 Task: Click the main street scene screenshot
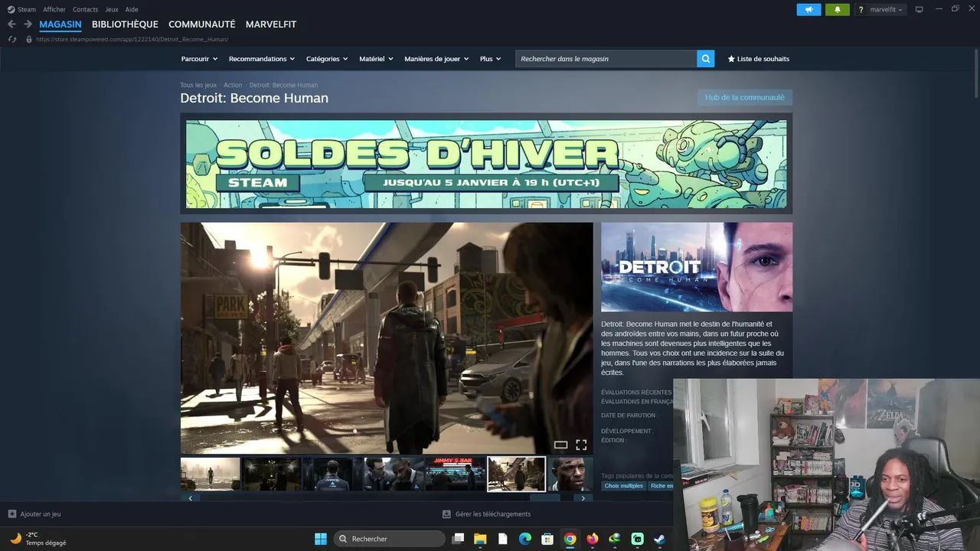[387, 338]
